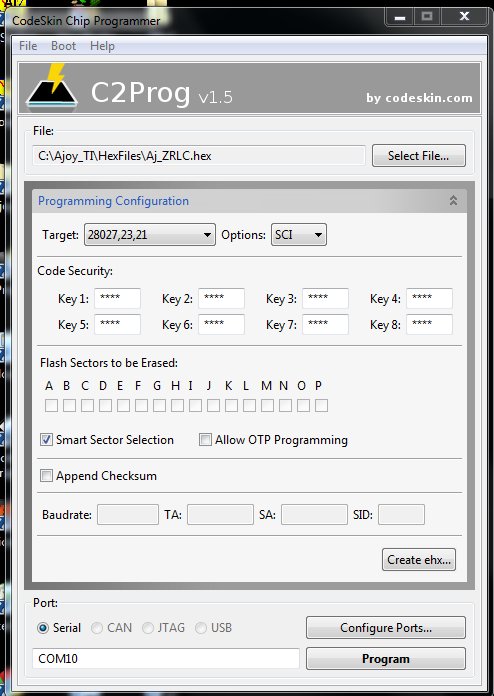The height and width of the screenshot is (696, 494).
Task: Tick flash sector D checkbox
Action: coord(105,405)
